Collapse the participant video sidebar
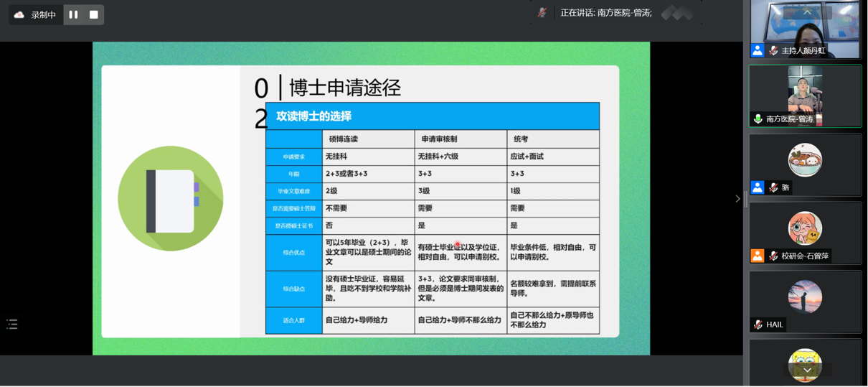This screenshot has height=387, width=868. click(x=737, y=199)
